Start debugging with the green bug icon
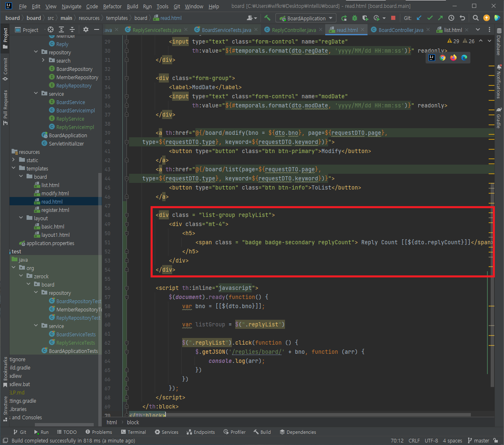 click(355, 18)
